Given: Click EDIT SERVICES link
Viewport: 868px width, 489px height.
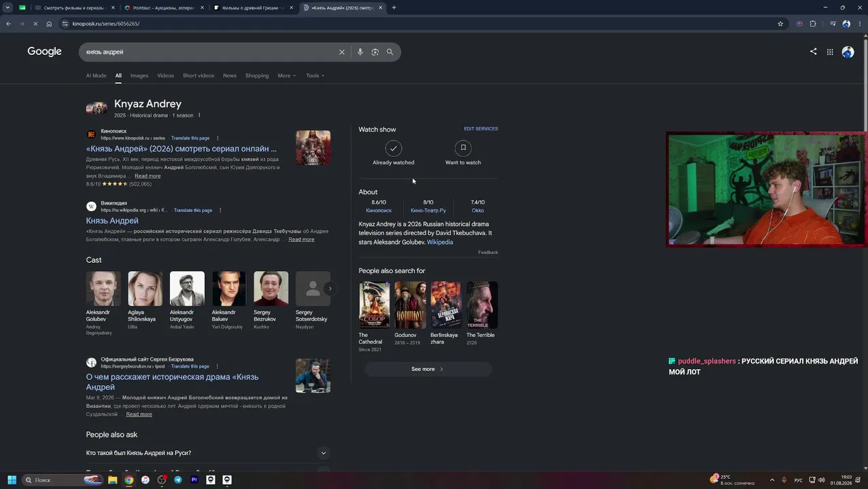Looking at the screenshot, I should click(481, 128).
